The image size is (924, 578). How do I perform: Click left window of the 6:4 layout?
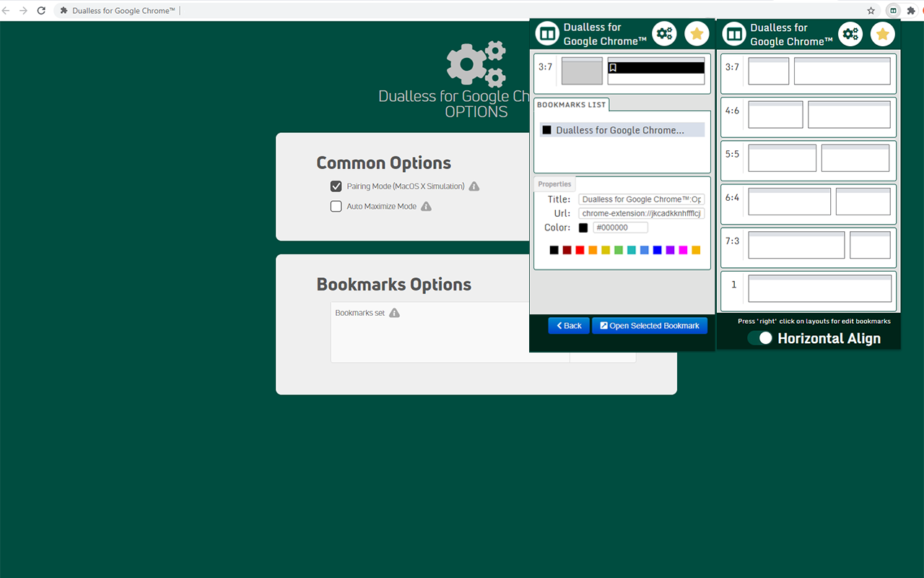(x=790, y=202)
